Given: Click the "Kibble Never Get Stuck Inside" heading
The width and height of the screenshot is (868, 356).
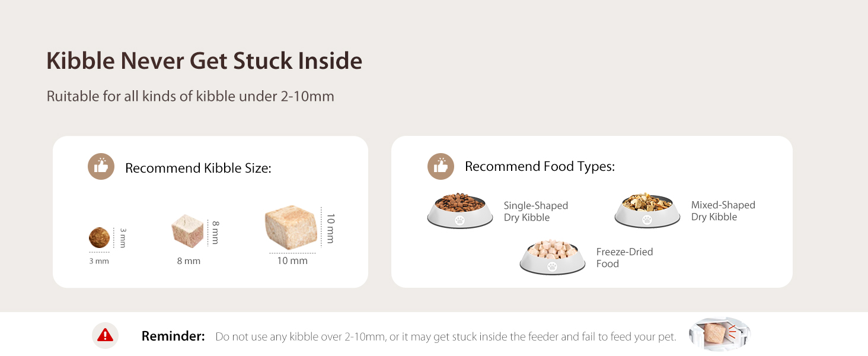Looking at the screenshot, I should (204, 61).
